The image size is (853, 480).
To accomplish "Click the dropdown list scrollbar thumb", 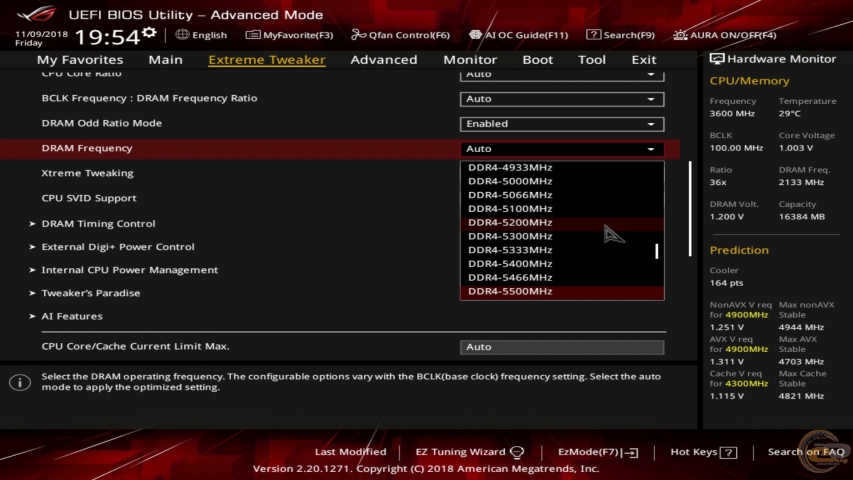I will 657,251.
